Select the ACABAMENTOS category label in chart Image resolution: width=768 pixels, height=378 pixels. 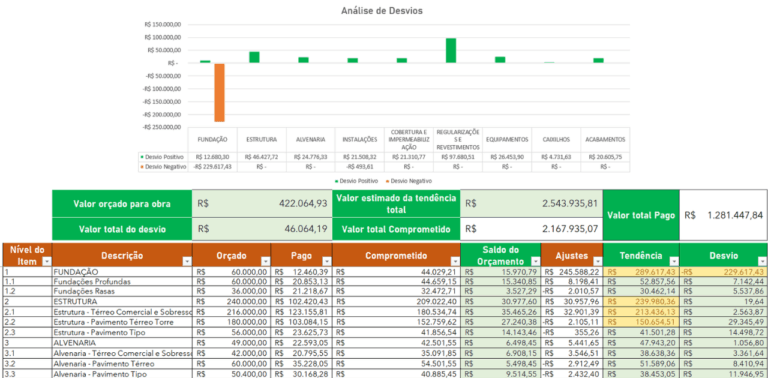605,140
